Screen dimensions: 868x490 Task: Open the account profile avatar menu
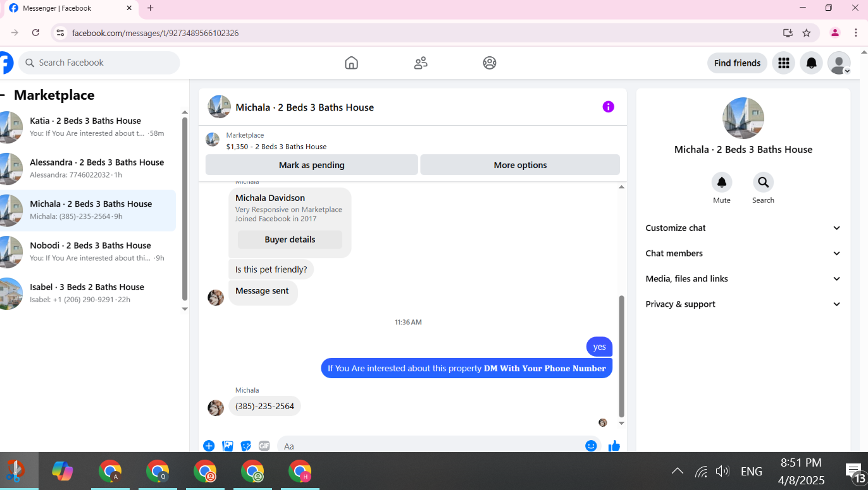pos(839,63)
